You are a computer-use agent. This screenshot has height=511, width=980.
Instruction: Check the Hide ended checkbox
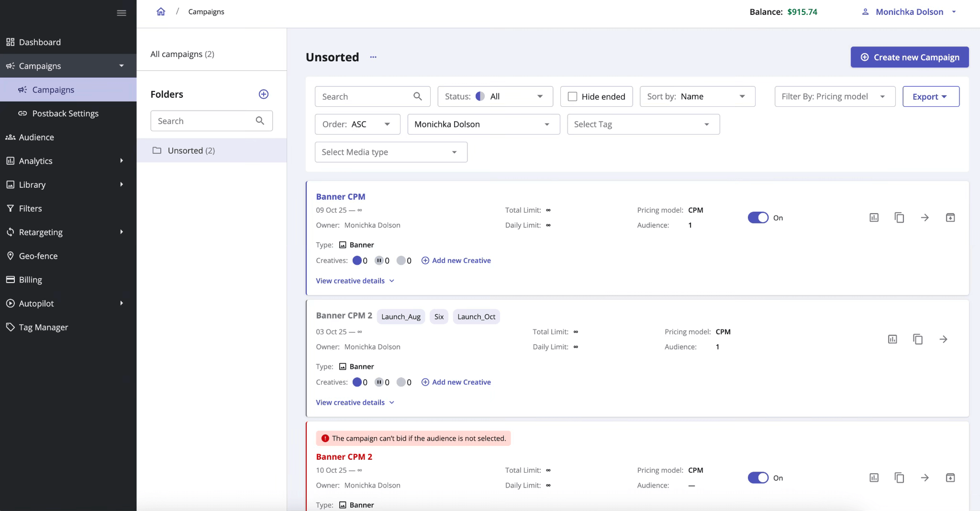pyautogui.click(x=572, y=97)
